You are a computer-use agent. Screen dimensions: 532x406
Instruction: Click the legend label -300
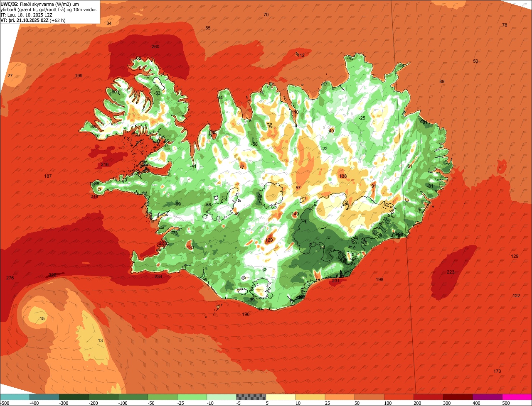(64, 403)
